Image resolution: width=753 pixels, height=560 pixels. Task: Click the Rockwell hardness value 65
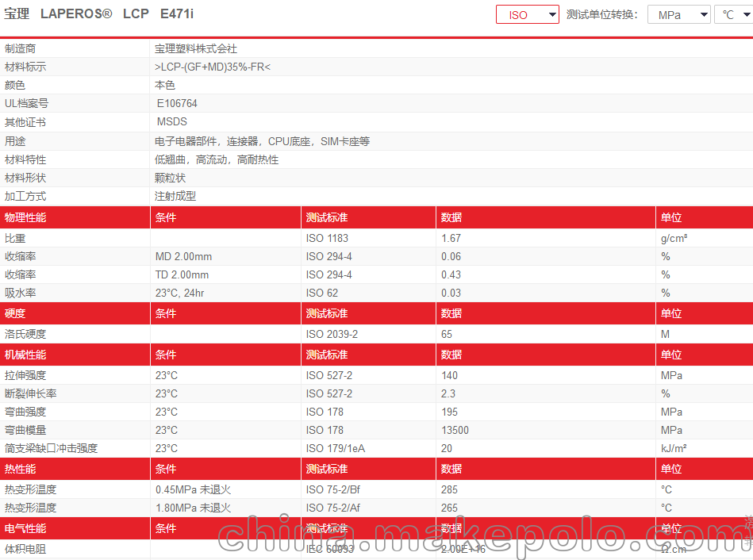(447, 334)
